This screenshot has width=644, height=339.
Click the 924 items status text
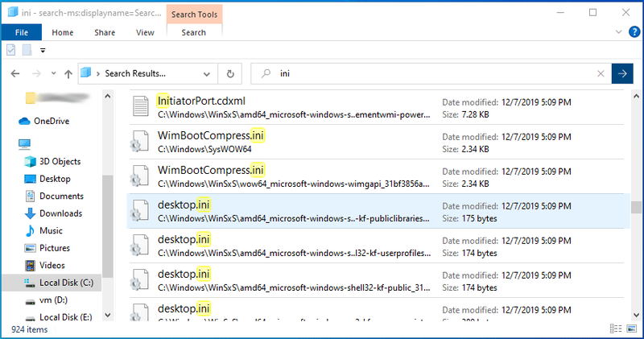(x=29, y=329)
